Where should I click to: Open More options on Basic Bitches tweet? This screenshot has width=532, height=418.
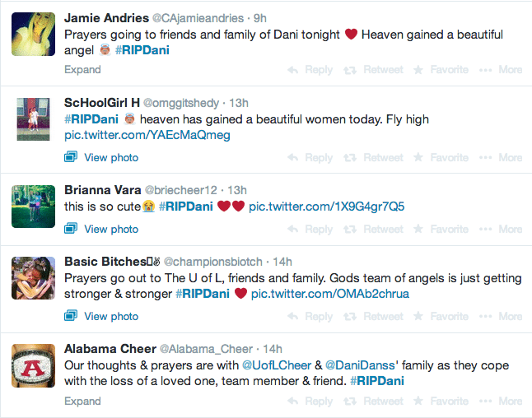(x=501, y=317)
